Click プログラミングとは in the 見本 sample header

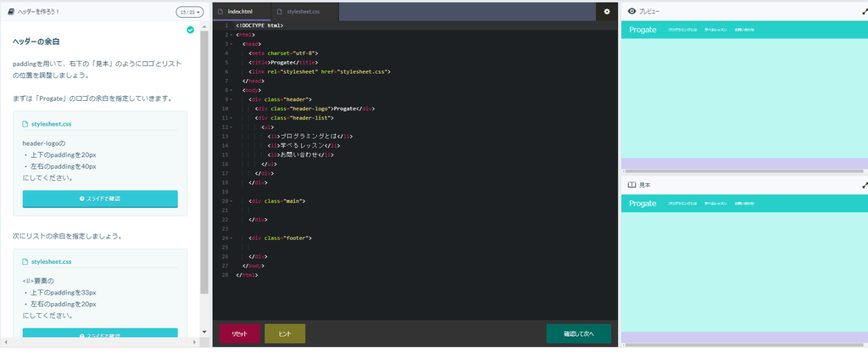coord(682,204)
